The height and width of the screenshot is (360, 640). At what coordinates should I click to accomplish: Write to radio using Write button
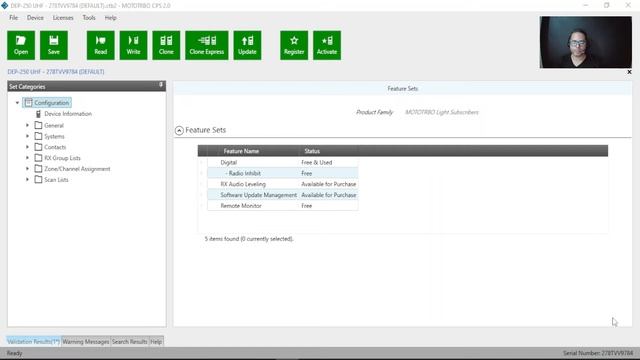(133, 45)
